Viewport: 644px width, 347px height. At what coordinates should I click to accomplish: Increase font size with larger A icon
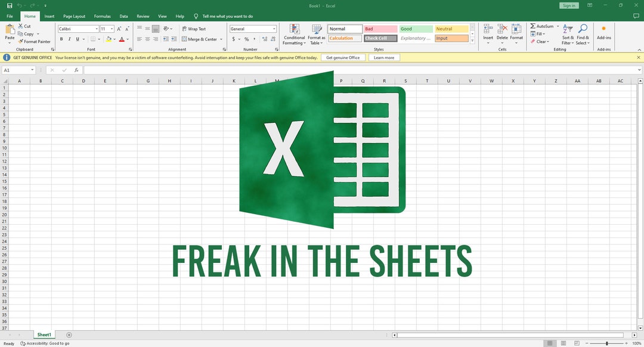[x=119, y=29]
